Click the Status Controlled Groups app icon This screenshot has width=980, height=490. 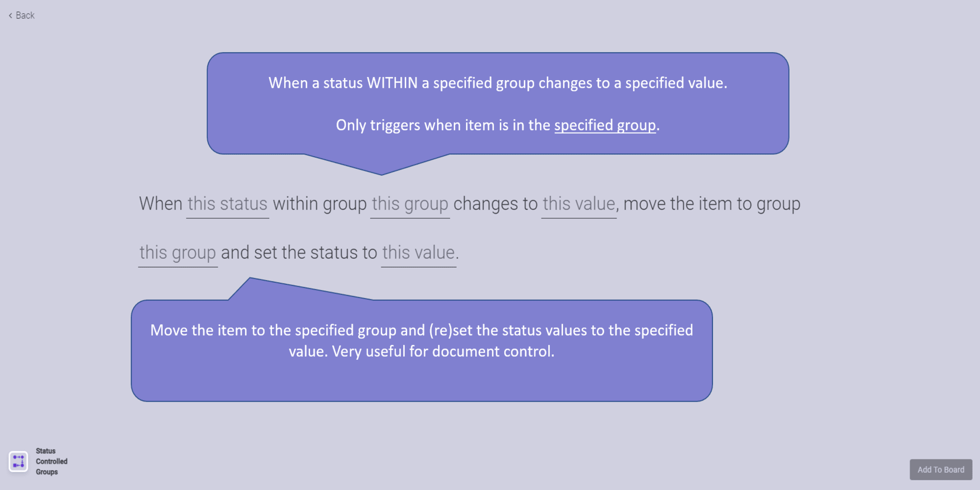coord(18,461)
